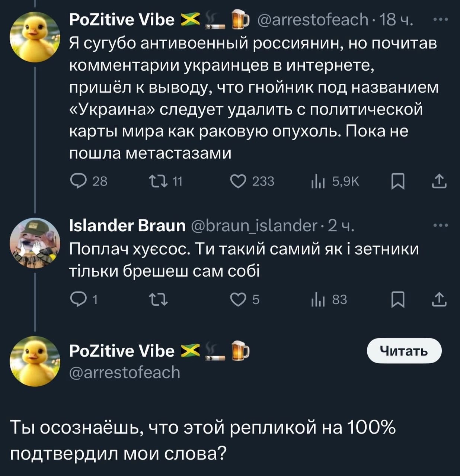The height and width of the screenshot is (476, 460).
Task: Bookmark the first PoZitive Vibe tweet
Action: [398, 181]
